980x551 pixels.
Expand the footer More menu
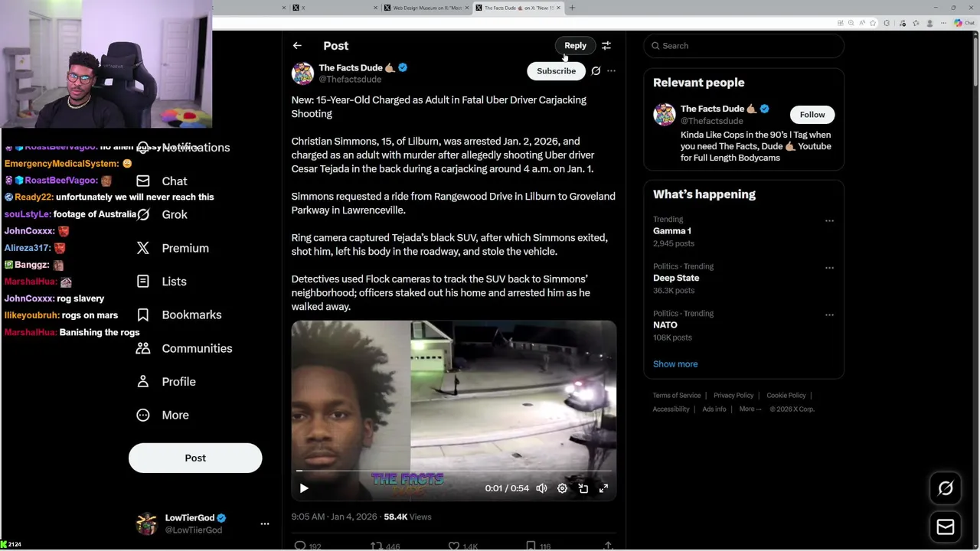[x=750, y=409]
